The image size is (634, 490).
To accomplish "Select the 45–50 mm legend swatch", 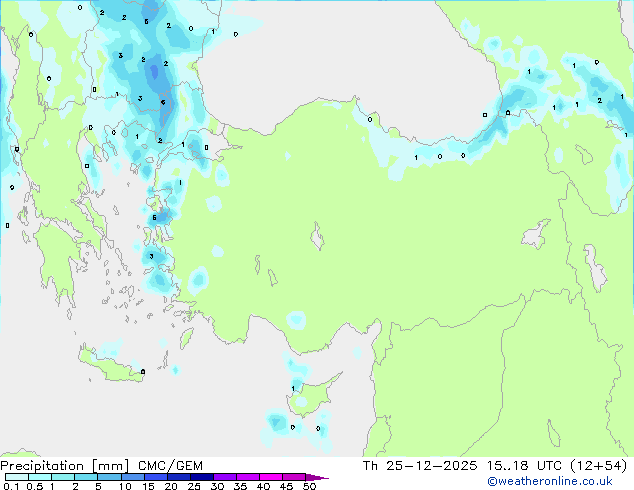I will [x=294, y=477].
